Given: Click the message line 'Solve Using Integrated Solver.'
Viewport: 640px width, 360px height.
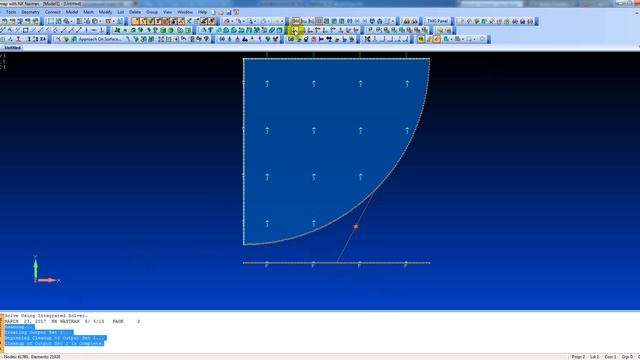Looking at the screenshot, I should [x=46, y=316].
